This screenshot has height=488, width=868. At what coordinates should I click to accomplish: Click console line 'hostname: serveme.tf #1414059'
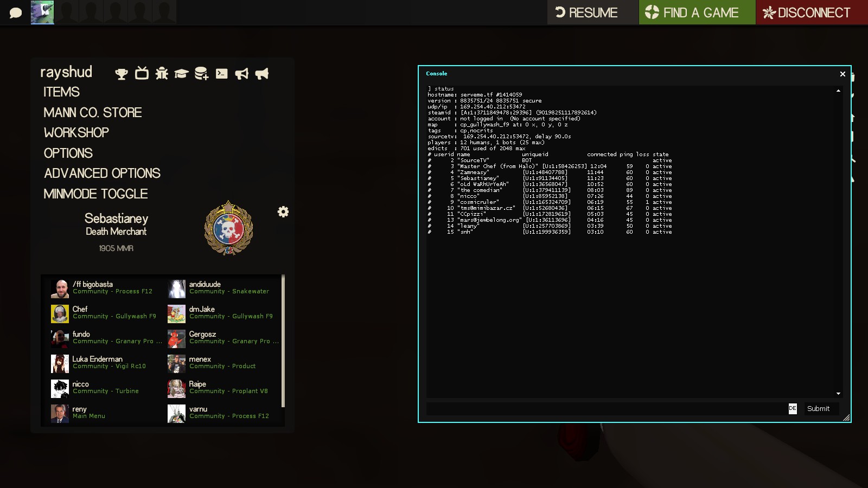click(x=475, y=95)
